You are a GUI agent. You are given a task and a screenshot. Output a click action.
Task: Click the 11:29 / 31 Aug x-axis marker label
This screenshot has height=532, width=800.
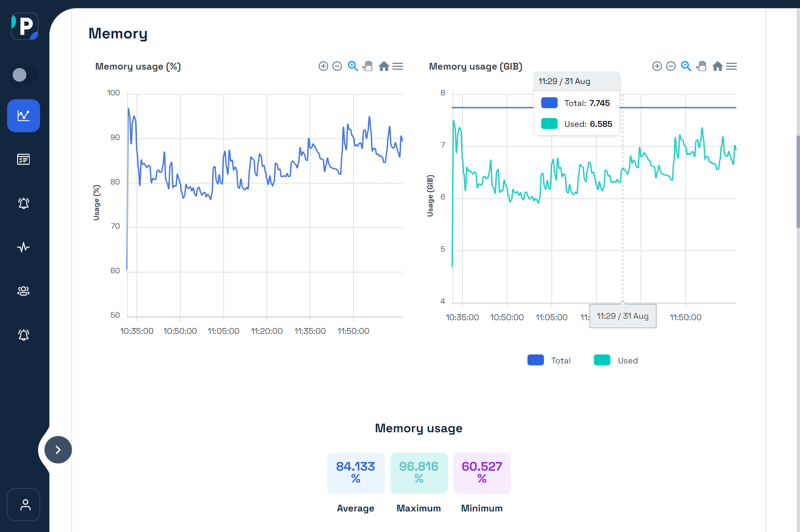623,316
